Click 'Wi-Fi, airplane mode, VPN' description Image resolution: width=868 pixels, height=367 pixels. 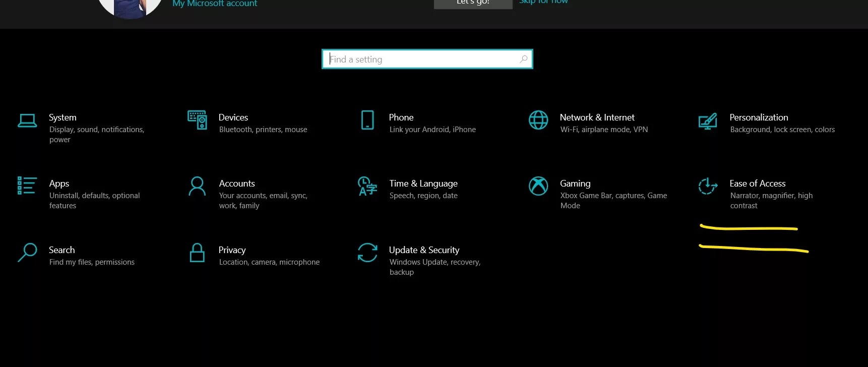click(x=604, y=130)
